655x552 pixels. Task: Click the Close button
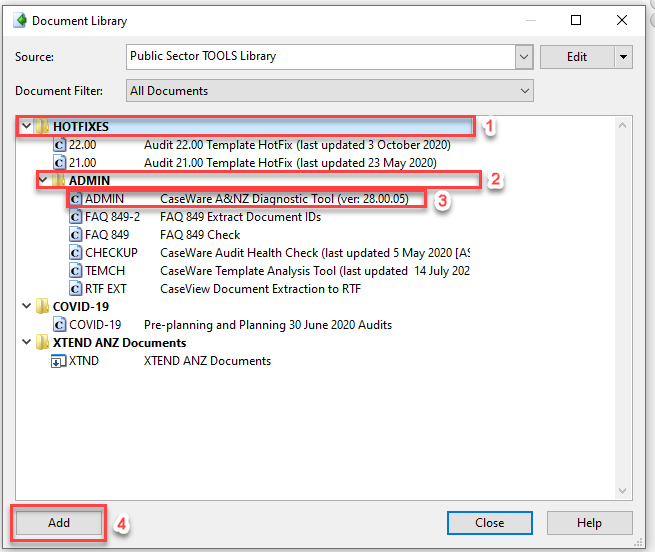pos(490,523)
